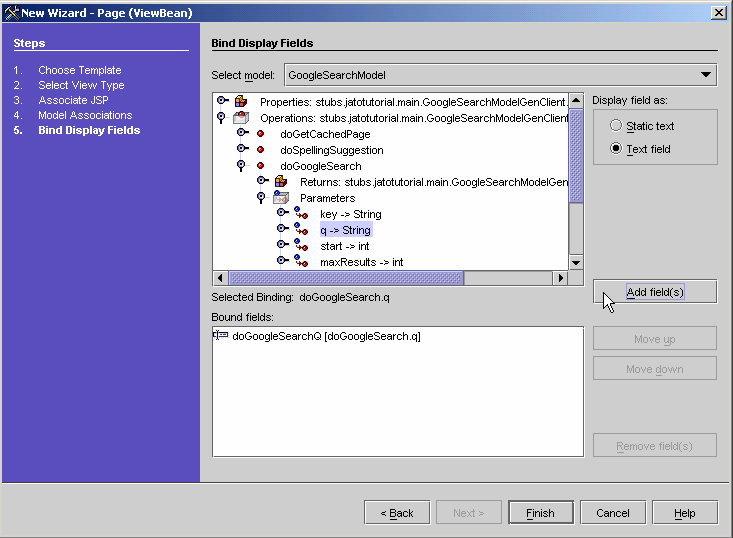Expand the doGetCachedPage node
733x538 pixels.
242,132
